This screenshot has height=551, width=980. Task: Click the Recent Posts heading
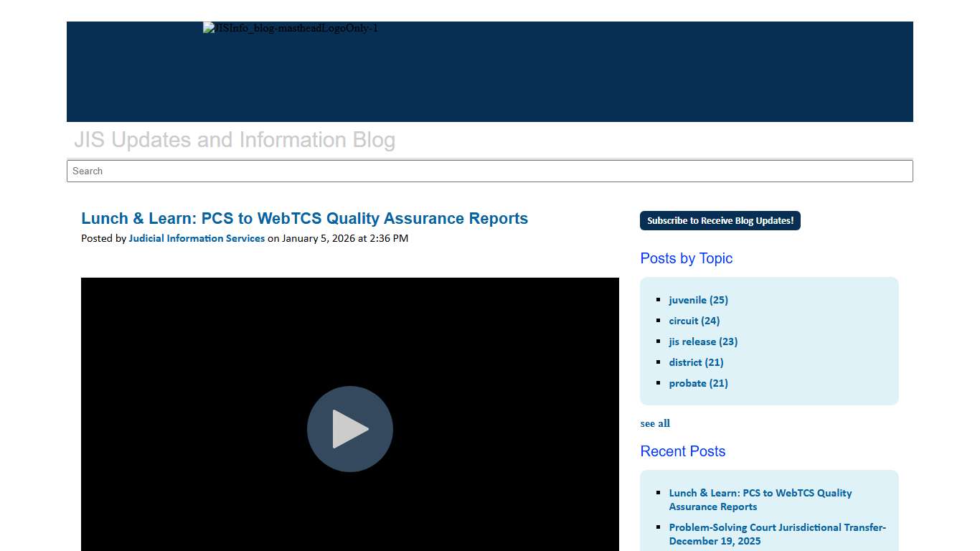pos(682,451)
